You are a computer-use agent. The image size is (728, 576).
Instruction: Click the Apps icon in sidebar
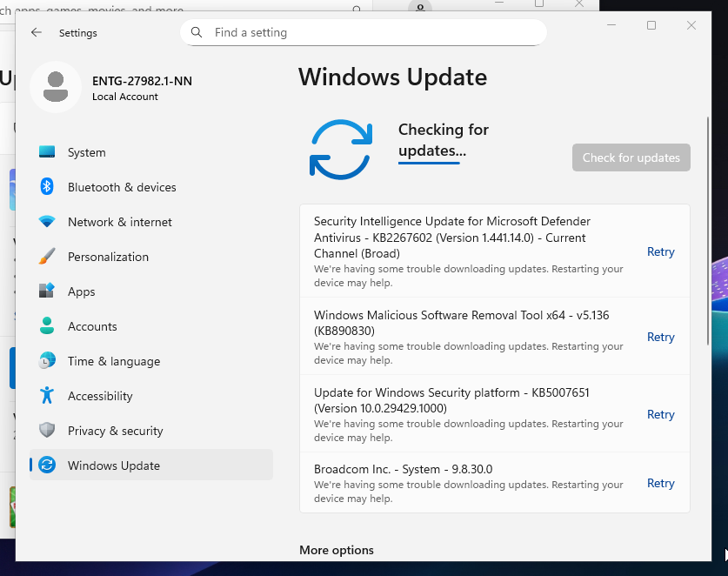click(47, 291)
